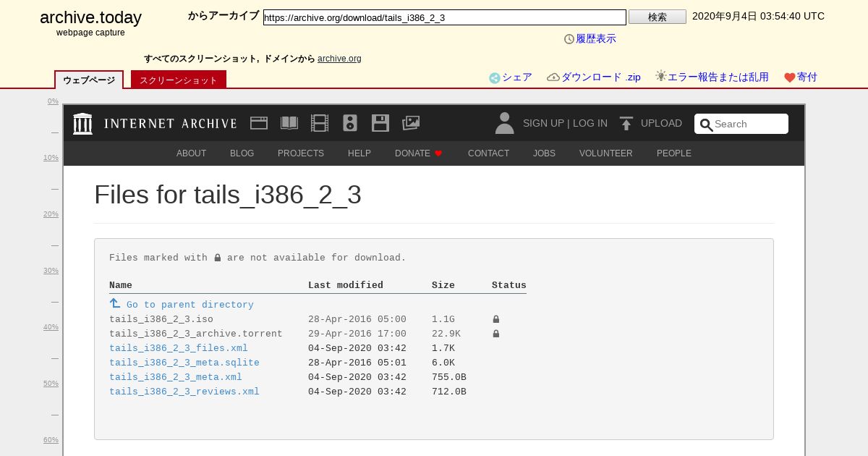Open tails_i386_2_3_meta.xml link
This screenshot has width=868, height=456.
click(176, 377)
